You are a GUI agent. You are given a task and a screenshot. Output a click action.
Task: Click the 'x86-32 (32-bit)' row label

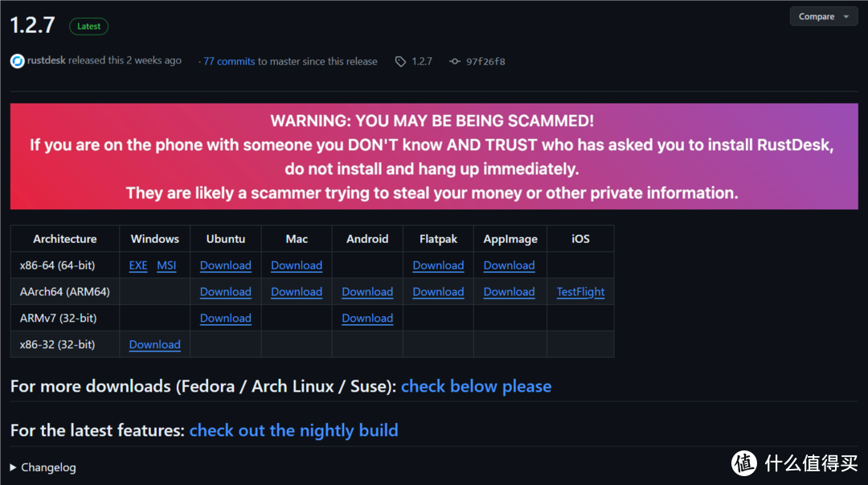[x=58, y=344]
